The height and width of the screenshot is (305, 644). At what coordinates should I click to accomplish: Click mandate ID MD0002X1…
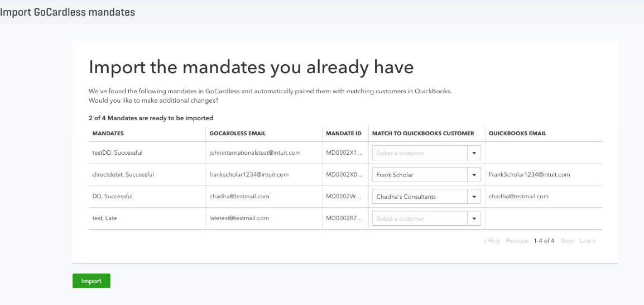[x=344, y=152]
